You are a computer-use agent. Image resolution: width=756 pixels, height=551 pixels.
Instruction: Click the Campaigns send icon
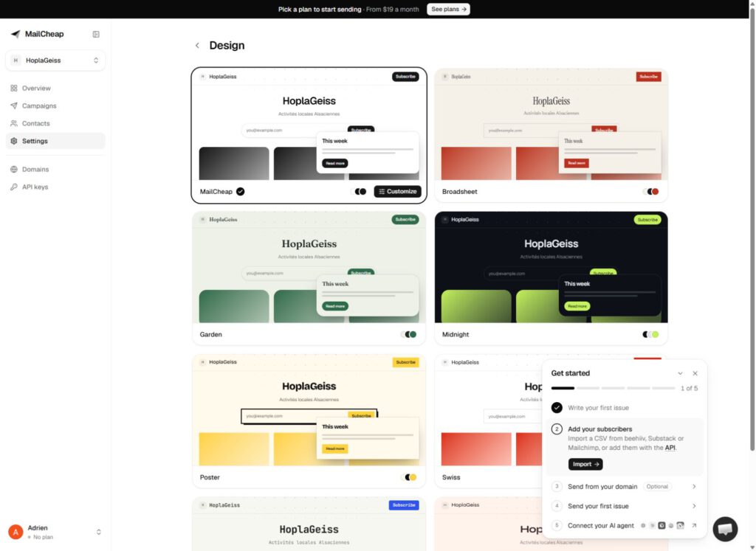pyautogui.click(x=14, y=105)
